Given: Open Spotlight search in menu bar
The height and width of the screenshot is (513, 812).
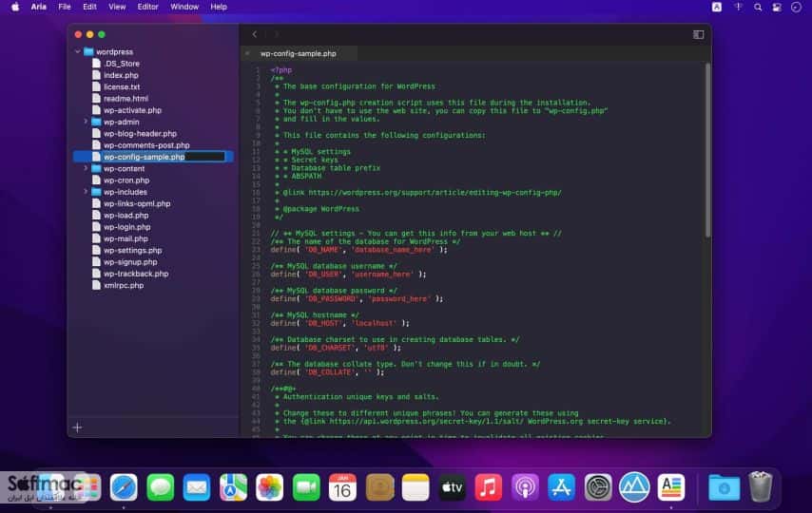Looking at the screenshot, I should point(758,8).
